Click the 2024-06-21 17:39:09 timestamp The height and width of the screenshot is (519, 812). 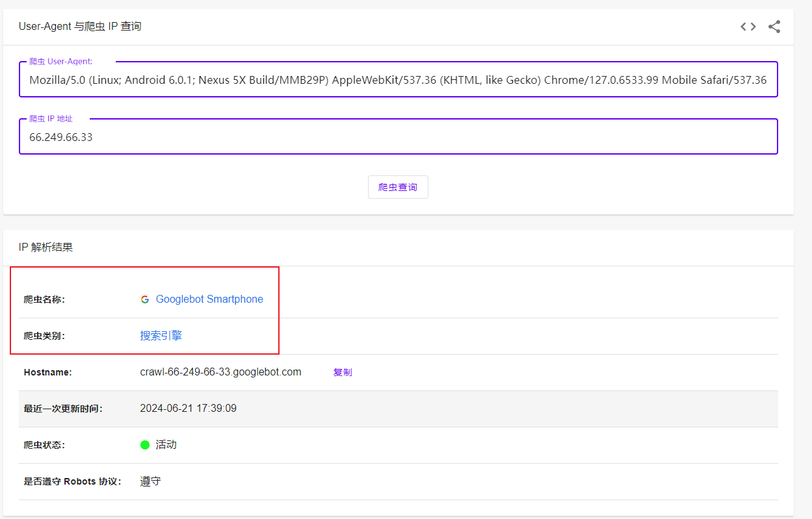[188, 409]
